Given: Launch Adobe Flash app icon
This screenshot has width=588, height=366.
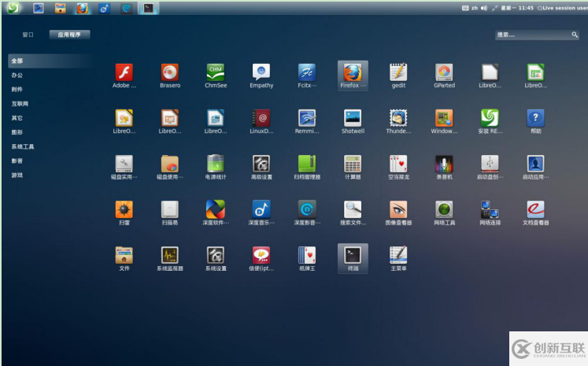Looking at the screenshot, I should tap(124, 72).
